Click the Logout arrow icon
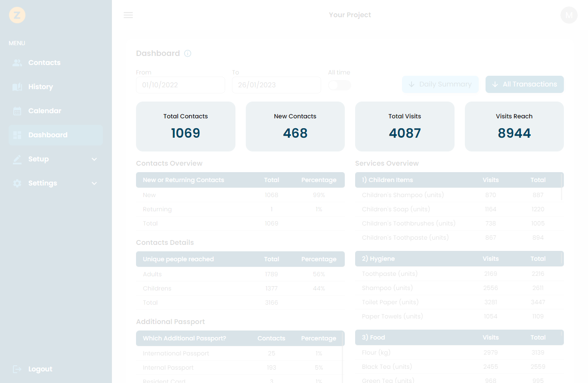Image resolution: width=588 pixels, height=383 pixels. click(17, 369)
